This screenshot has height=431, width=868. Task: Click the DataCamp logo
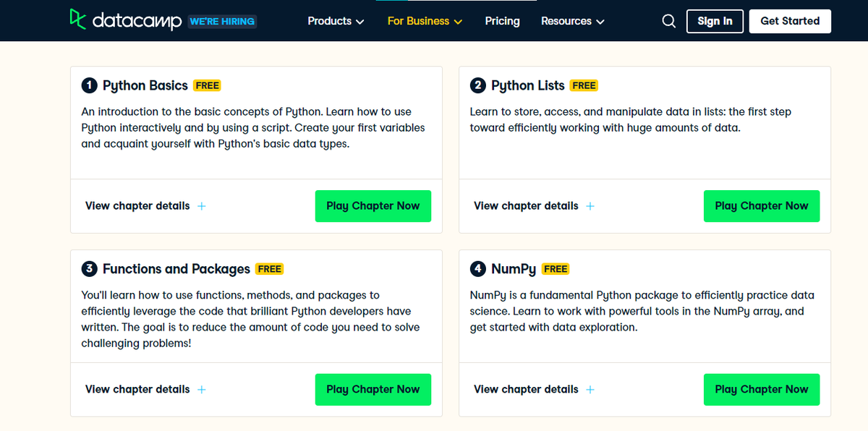(x=126, y=20)
